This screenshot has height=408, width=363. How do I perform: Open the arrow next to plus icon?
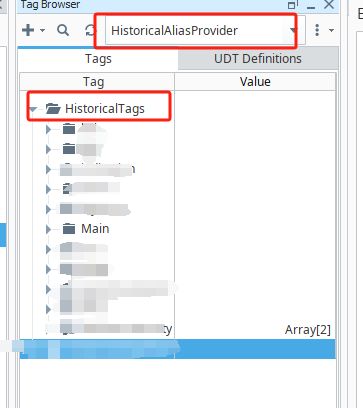coord(42,30)
